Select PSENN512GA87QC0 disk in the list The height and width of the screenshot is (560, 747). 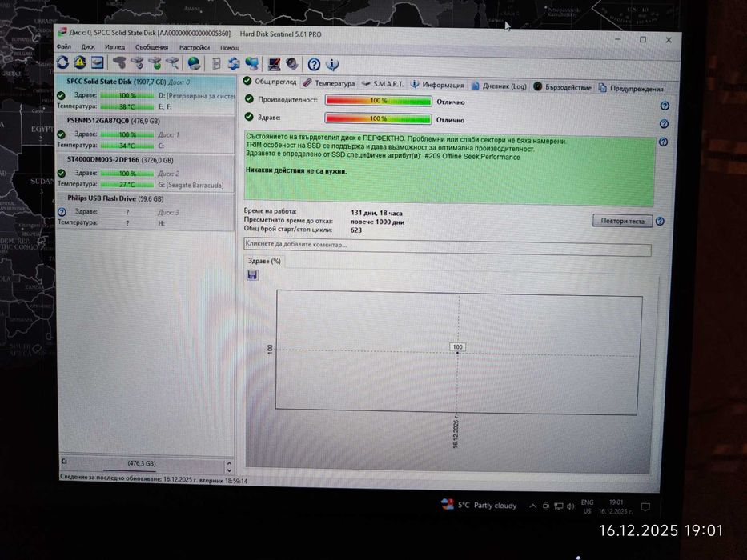[146, 134]
